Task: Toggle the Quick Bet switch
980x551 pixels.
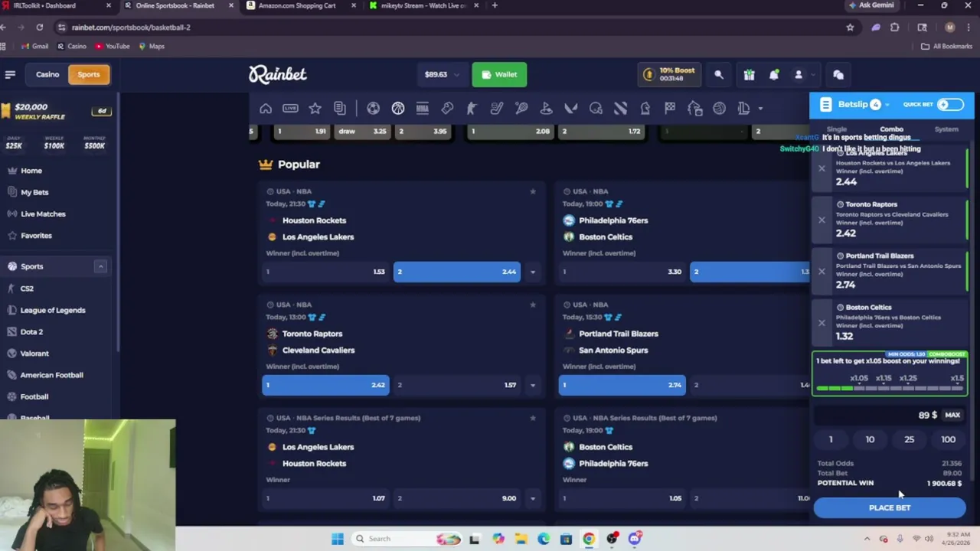Action: tap(950, 104)
